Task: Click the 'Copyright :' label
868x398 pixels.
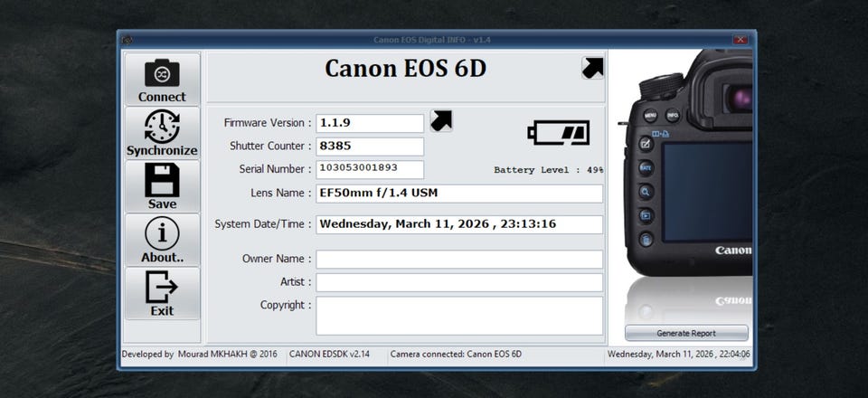Action: click(x=286, y=306)
